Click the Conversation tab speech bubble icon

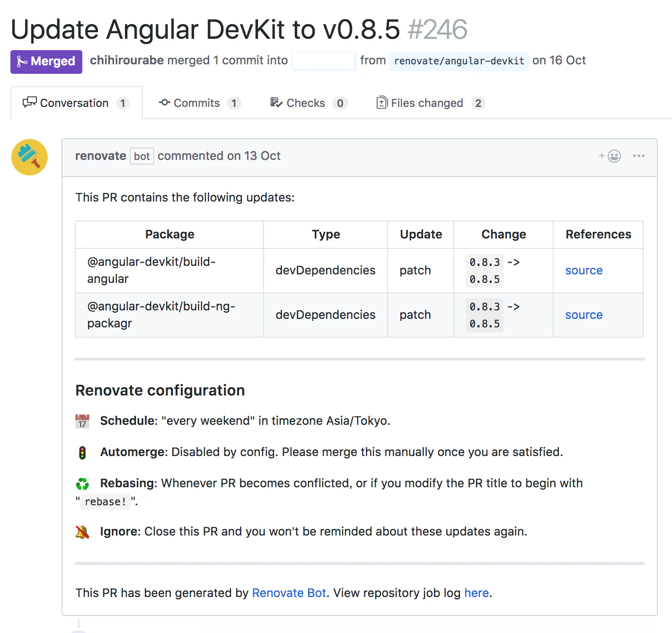29,102
